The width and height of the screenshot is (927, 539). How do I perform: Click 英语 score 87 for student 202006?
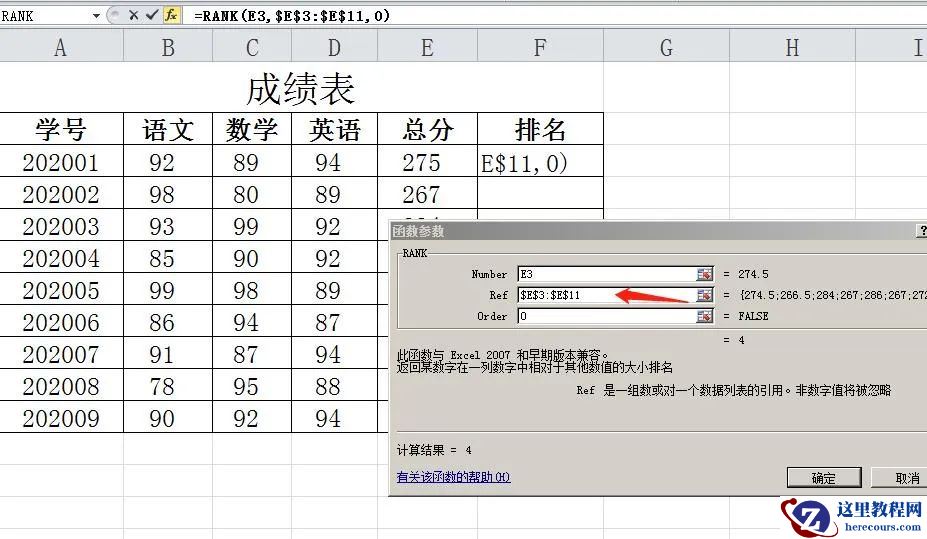point(334,321)
